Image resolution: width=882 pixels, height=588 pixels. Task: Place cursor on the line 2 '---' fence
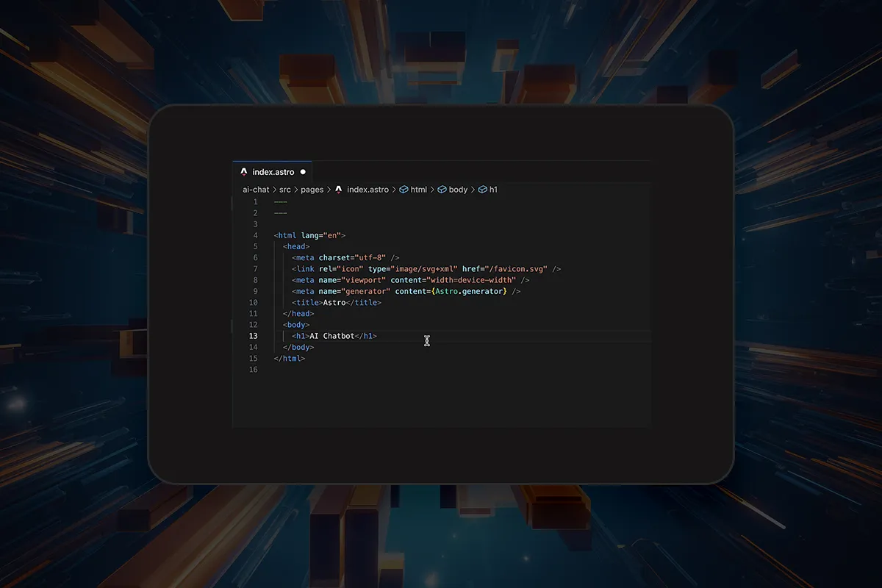(x=280, y=213)
